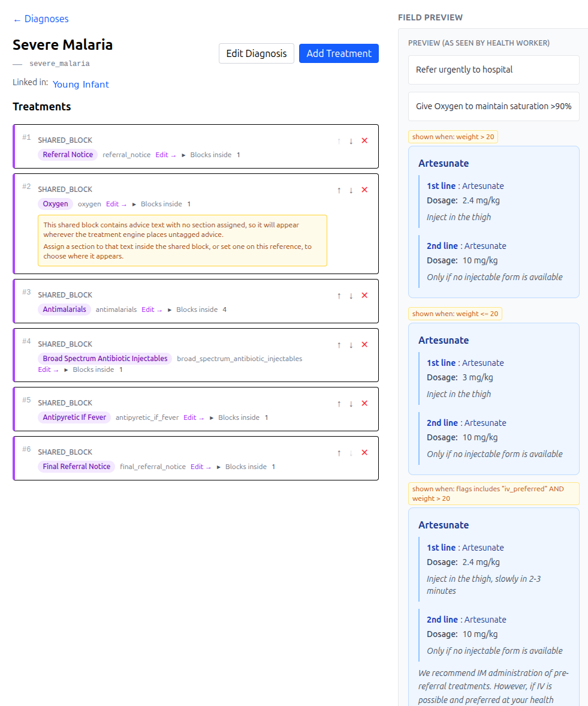The image size is (588, 706).
Task: Expand Blocks inside for Oxygen
Action: 161,204
